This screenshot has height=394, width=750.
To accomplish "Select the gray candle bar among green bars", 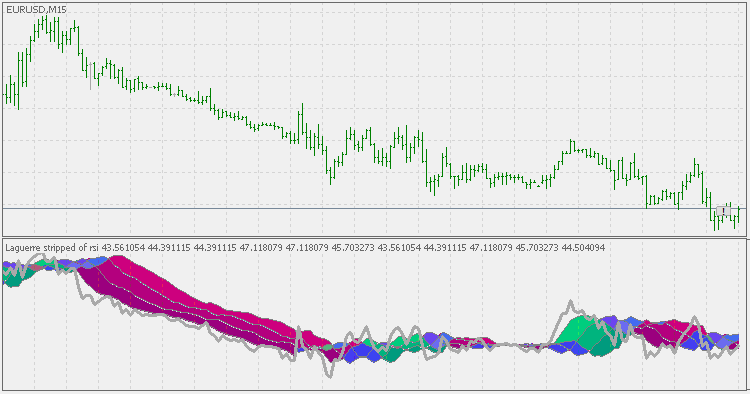I will (91, 76).
